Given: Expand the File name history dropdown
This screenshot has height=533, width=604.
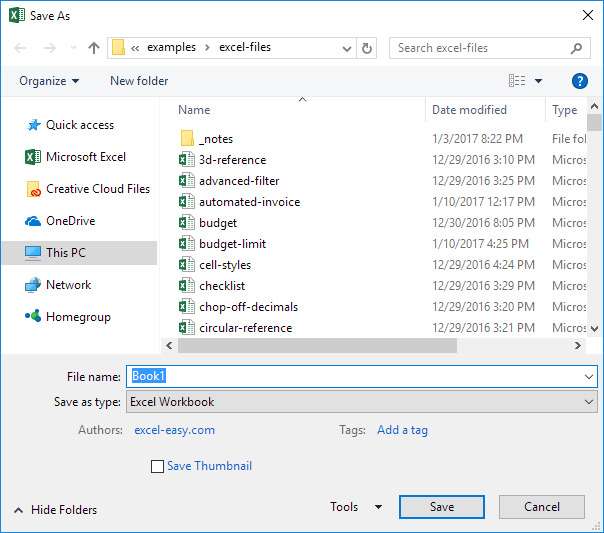Looking at the screenshot, I should 588,376.
